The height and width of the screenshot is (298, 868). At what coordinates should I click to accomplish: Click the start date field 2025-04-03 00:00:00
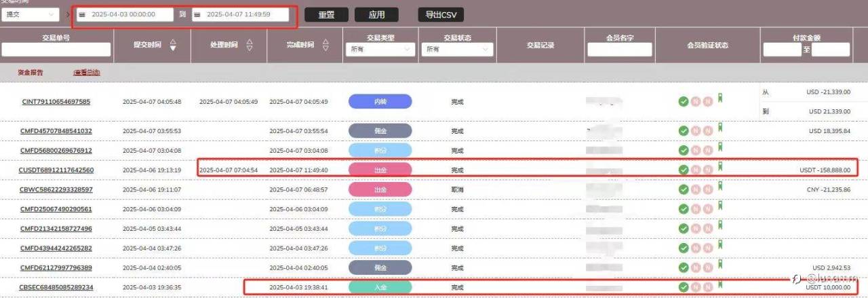125,14
